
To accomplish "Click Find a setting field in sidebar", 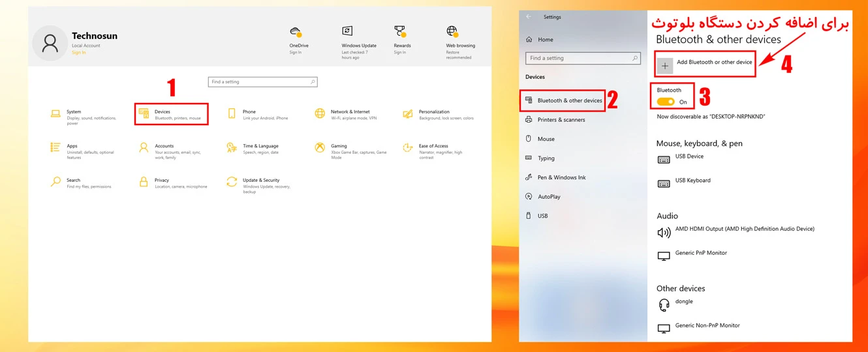I will tap(583, 58).
